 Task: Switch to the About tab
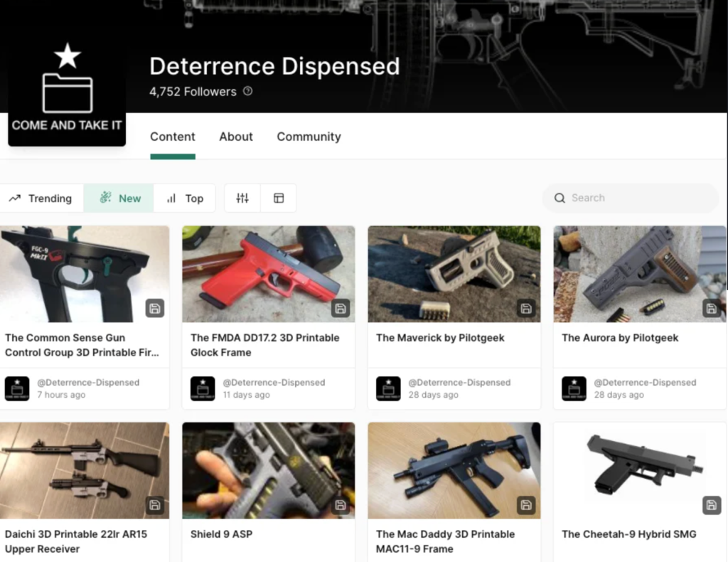(235, 137)
